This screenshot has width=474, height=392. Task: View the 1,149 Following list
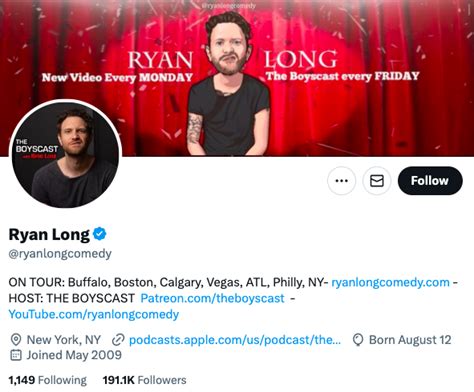(48, 380)
